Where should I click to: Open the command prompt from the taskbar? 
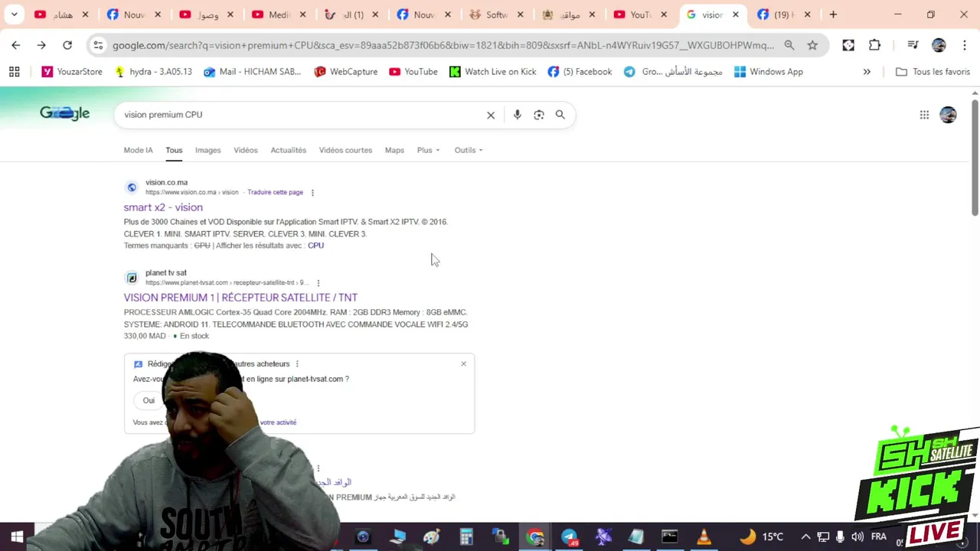[670, 536]
